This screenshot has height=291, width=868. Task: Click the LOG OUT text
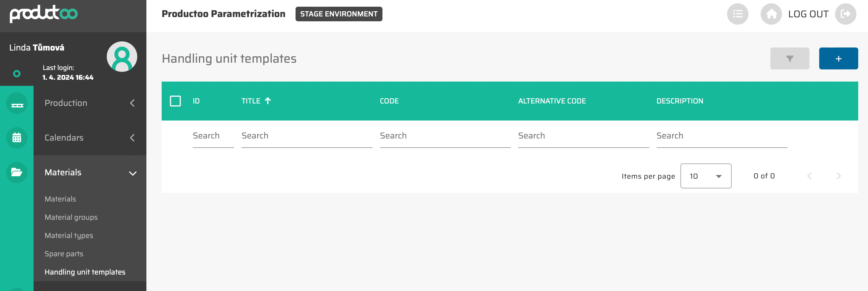[x=808, y=14]
